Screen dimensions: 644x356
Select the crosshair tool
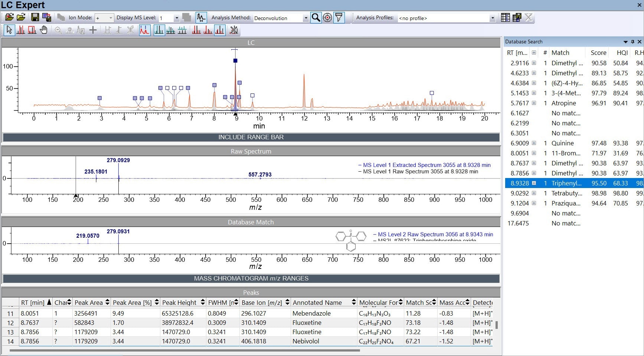[x=93, y=30]
